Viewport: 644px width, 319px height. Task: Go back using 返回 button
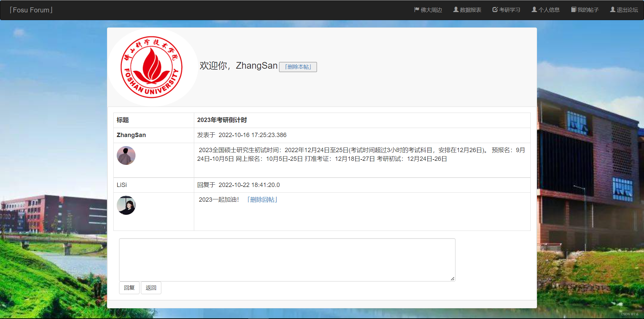coord(151,288)
